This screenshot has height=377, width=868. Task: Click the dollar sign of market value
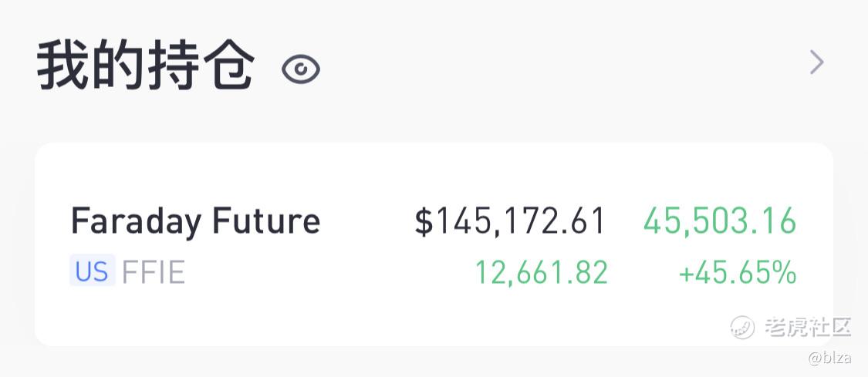(424, 222)
